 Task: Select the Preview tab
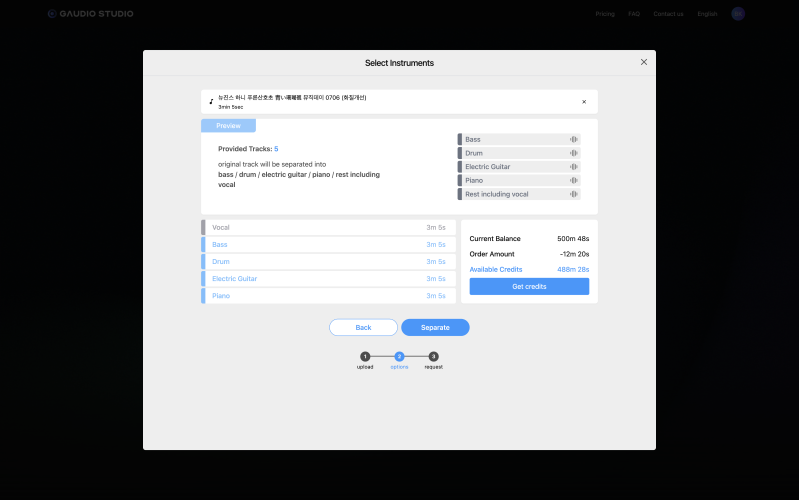coord(228,125)
